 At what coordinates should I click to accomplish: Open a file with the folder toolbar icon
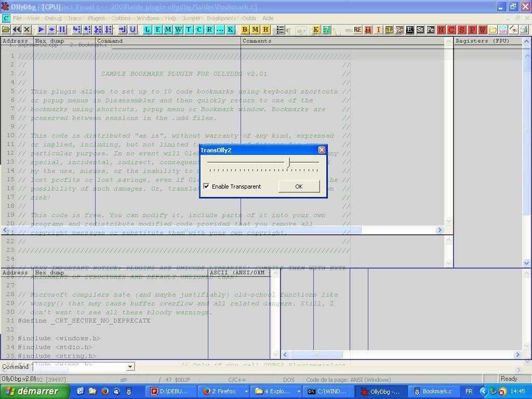(x=6, y=30)
